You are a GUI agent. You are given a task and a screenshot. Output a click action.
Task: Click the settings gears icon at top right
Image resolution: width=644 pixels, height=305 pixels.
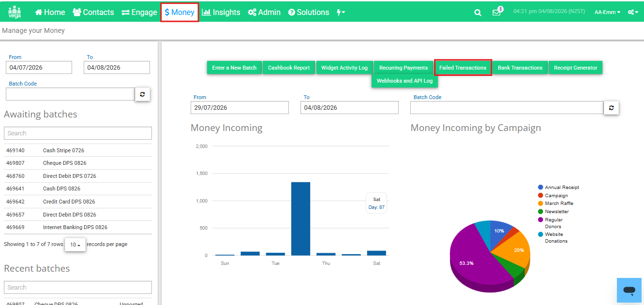click(633, 12)
